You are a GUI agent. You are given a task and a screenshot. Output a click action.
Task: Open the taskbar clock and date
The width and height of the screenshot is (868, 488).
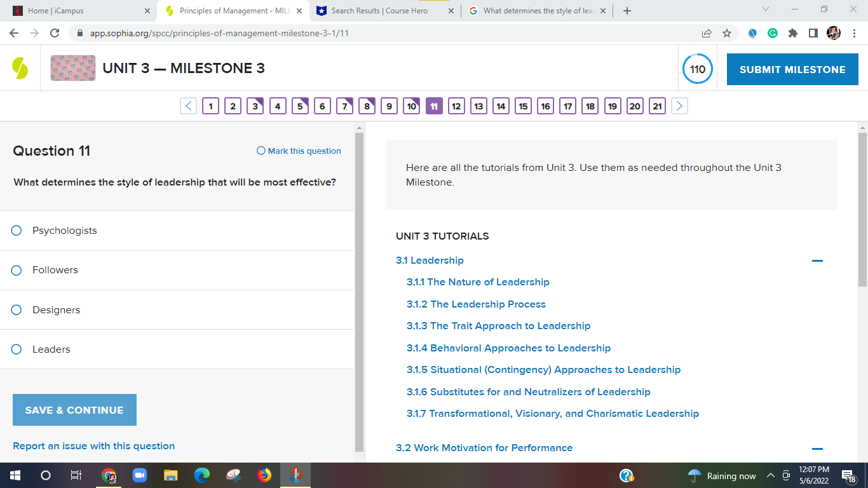814,475
